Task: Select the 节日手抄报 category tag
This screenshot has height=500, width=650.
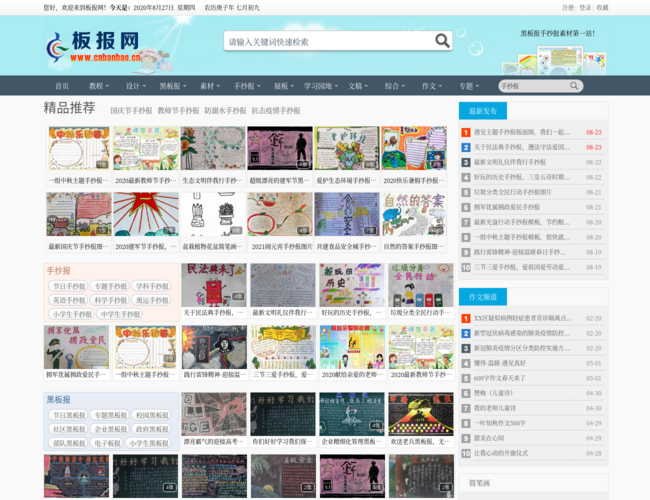Action: [x=69, y=286]
